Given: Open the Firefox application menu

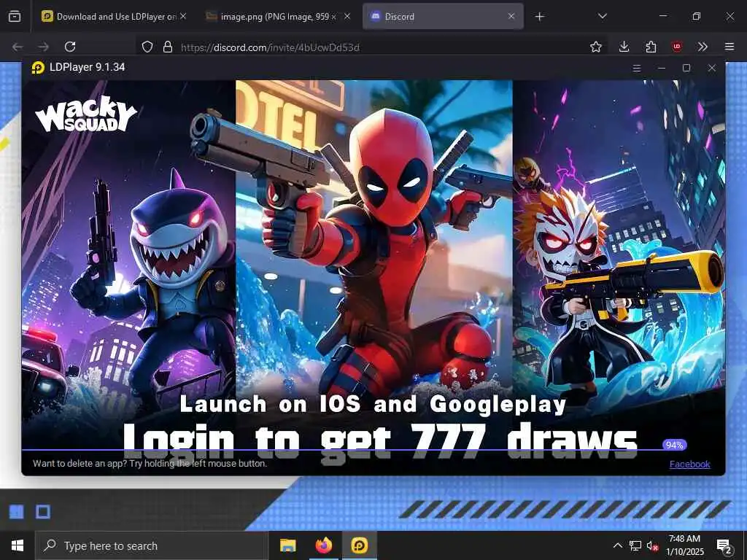Looking at the screenshot, I should point(729,47).
